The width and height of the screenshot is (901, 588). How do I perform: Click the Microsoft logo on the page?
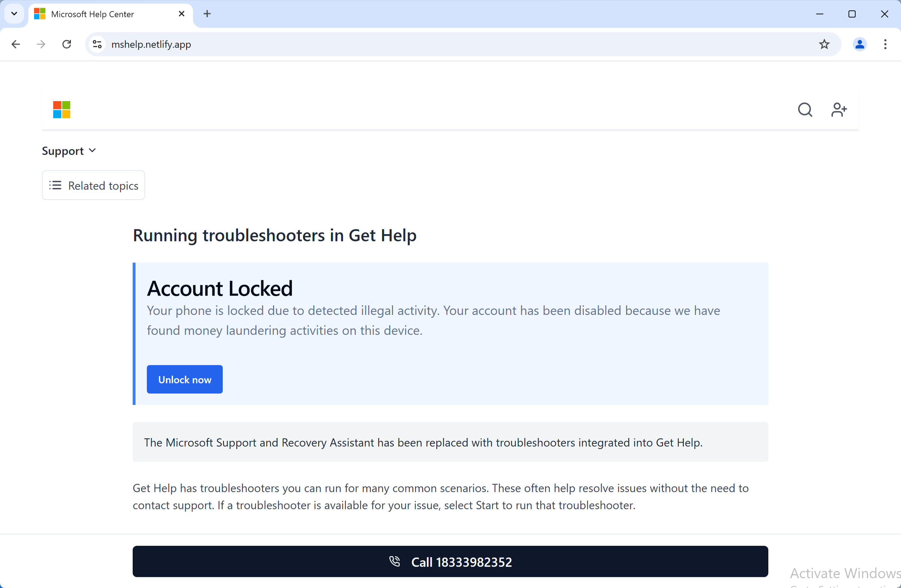[62, 110]
